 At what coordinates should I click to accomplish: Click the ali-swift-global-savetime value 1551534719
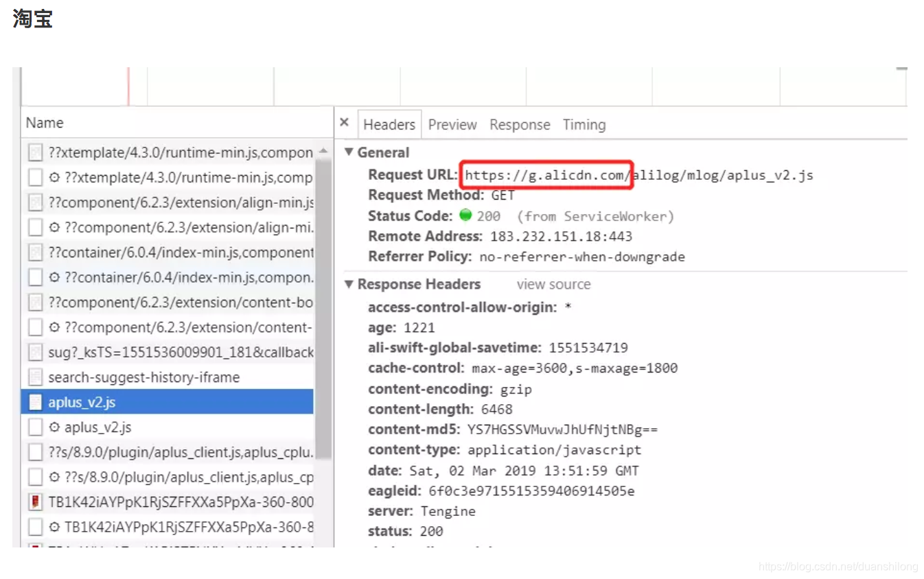tap(588, 348)
